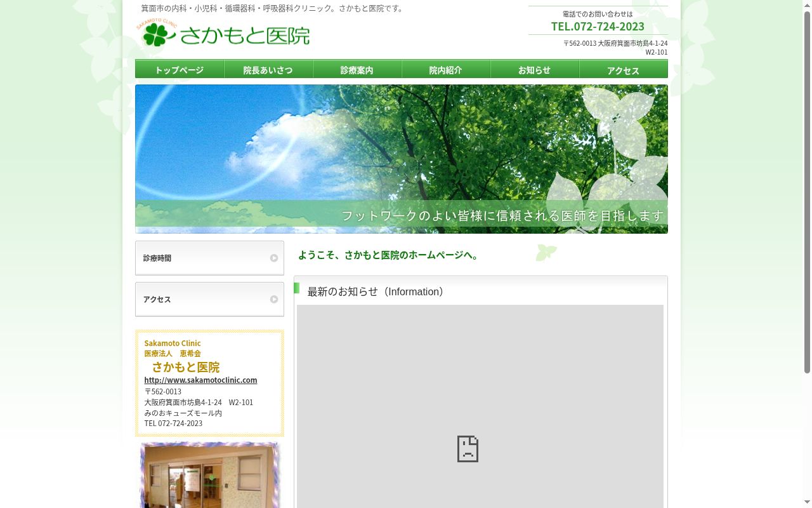Viewport: 812px width, 508px height.
Task: Open the トップページ navigation tab
Action: [x=180, y=69]
